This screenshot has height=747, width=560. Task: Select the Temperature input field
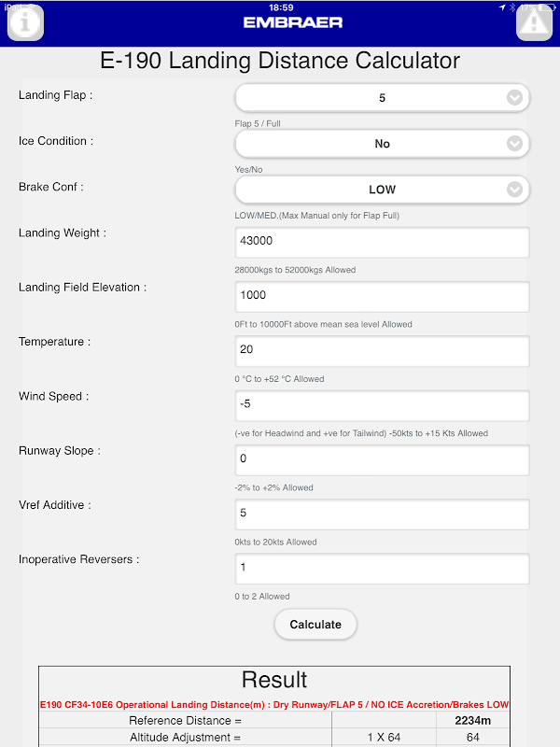pyautogui.click(x=382, y=351)
